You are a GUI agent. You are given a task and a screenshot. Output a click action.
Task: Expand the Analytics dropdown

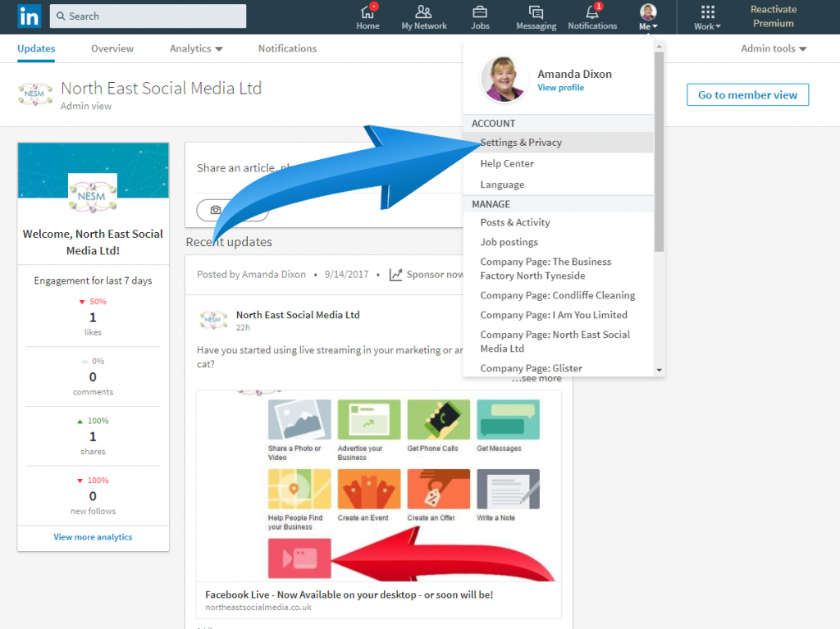point(196,48)
